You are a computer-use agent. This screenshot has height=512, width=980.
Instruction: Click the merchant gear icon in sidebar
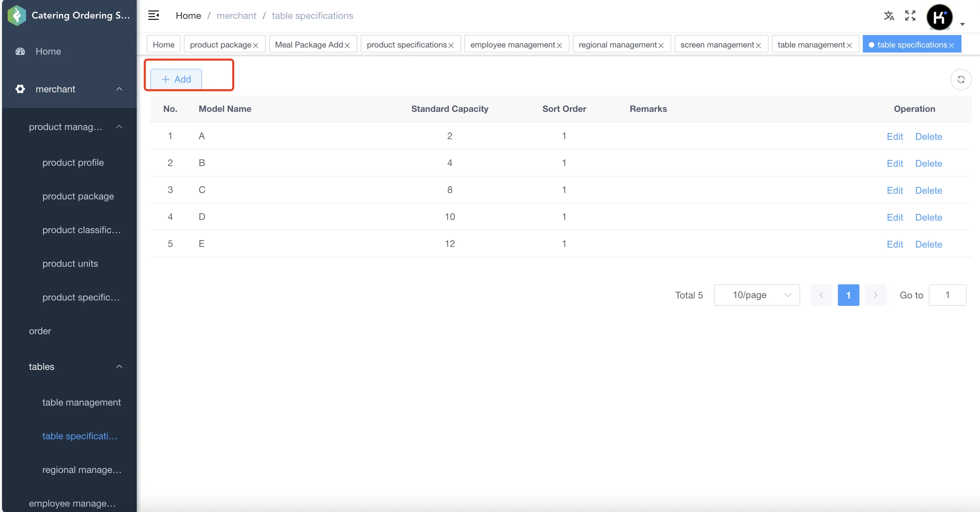pos(20,89)
